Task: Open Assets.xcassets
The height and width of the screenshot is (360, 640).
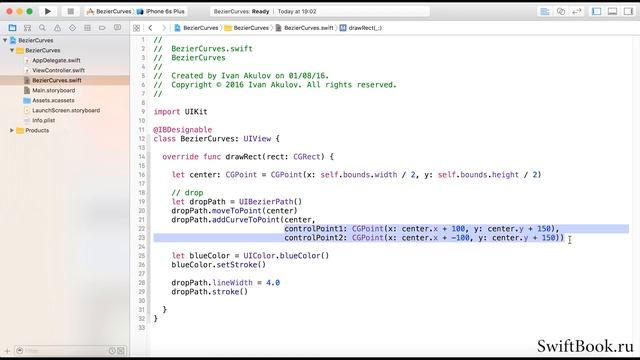Action: (x=53, y=100)
